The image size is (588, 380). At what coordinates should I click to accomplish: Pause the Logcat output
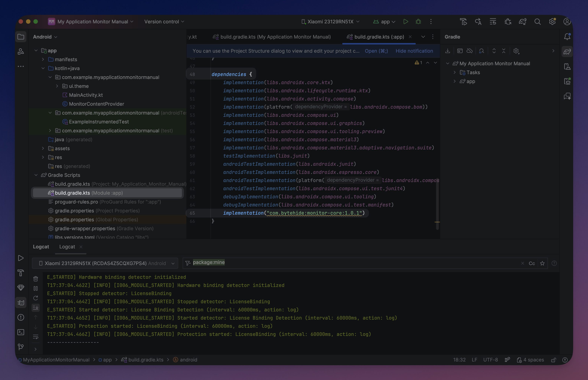36,288
